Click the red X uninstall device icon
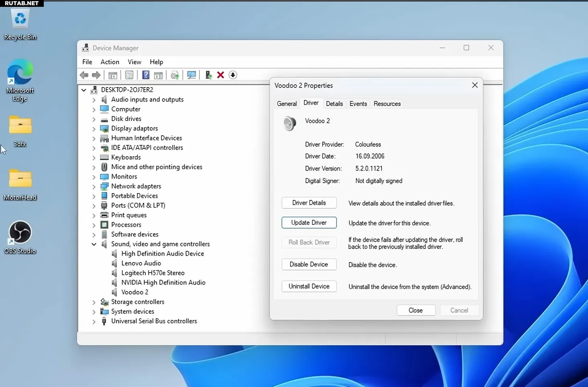 click(x=220, y=75)
